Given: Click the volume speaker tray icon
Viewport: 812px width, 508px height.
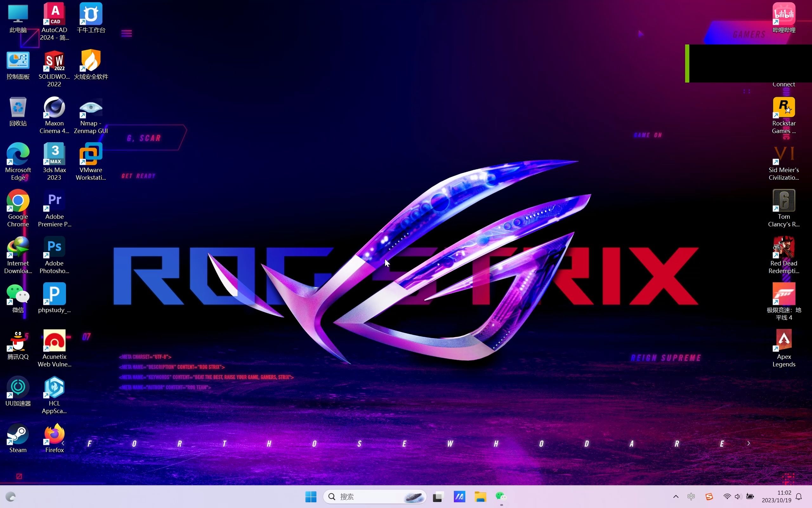Looking at the screenshot, I should point(737,497).
